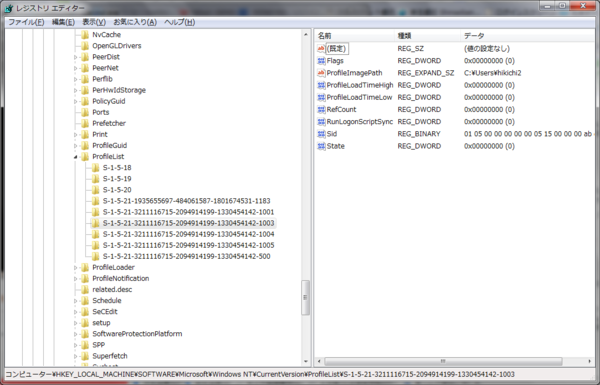Click the S-1-5-19 folder icon
The height and width of the screenshot is (385, 600).
click(95, 179)
